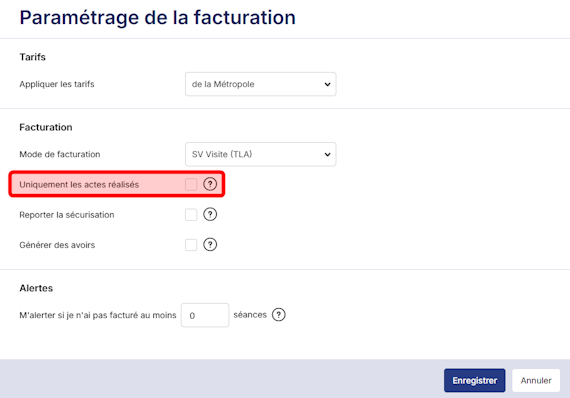Open the 'SV Visite (TLA)' billing mode dropdown
Viewport: 570px width, 398px height.
pos(260,154)
